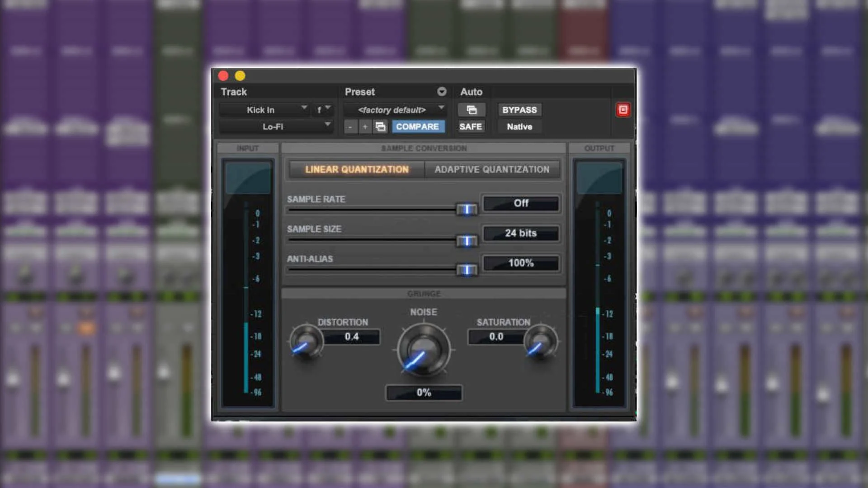Select the Linear Quantization mode
Screen dimensions: 868x488
click(x=357, y=169)
